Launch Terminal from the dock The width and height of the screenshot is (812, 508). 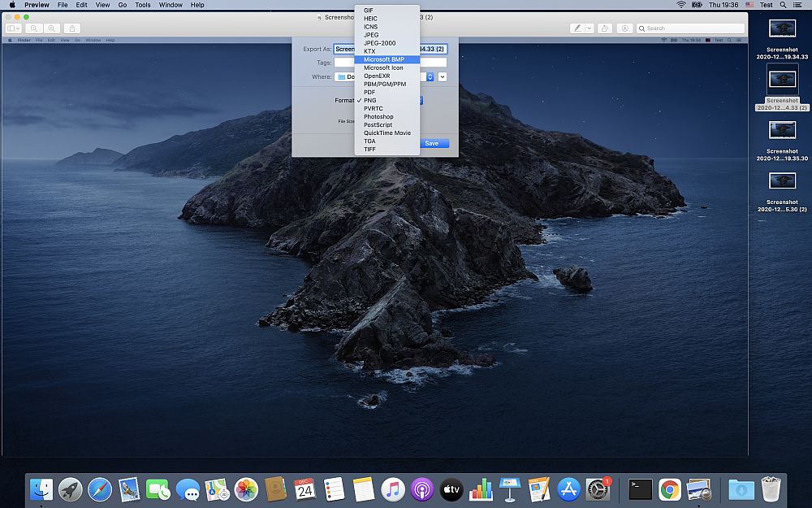tap(640, 489)
